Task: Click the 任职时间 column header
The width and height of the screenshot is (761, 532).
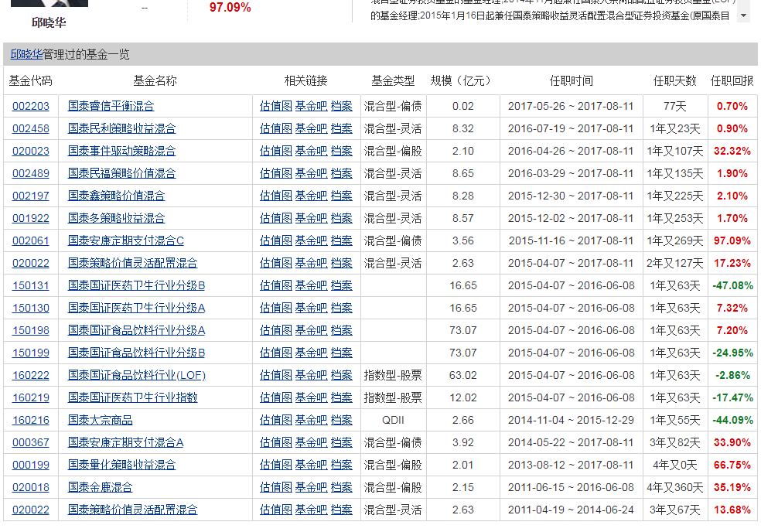Action: (x=572, y=80)
